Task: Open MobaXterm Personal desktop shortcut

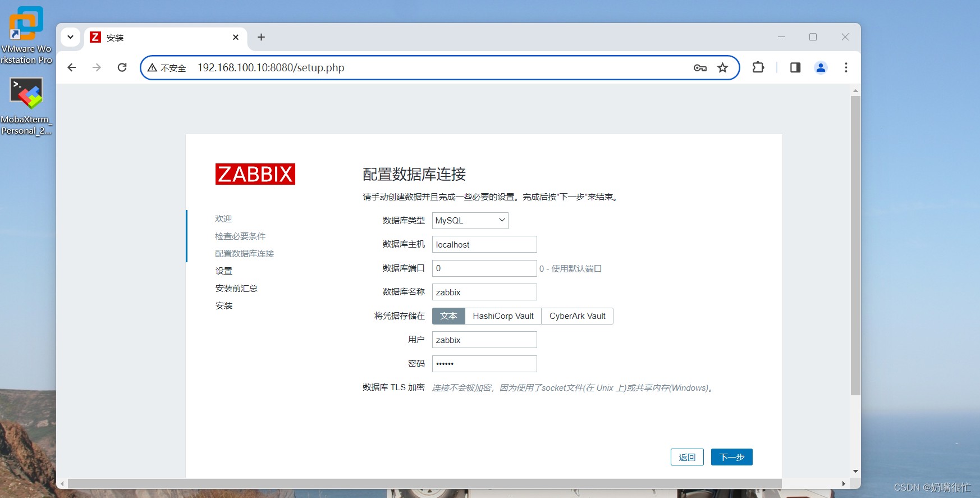Action: click(26, 106)
